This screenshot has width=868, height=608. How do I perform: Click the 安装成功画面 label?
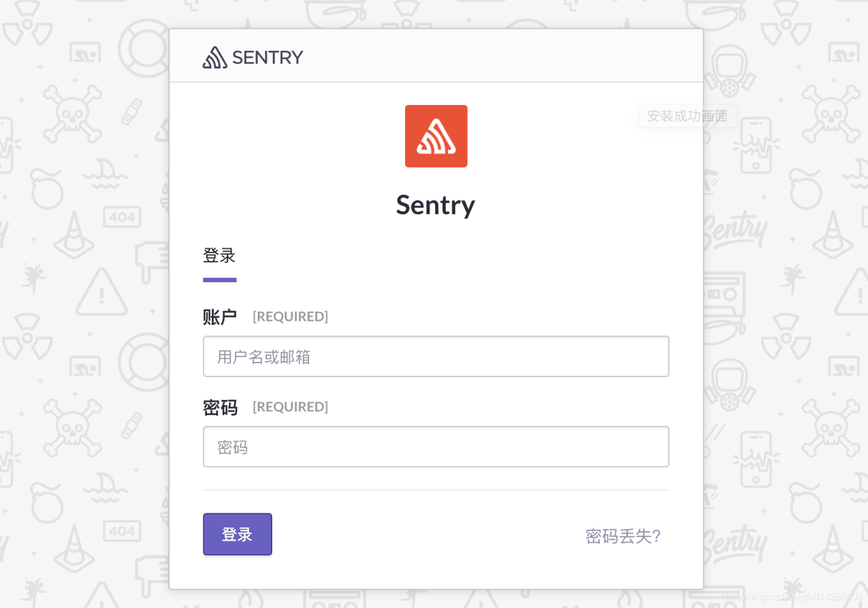click(688, 116)
